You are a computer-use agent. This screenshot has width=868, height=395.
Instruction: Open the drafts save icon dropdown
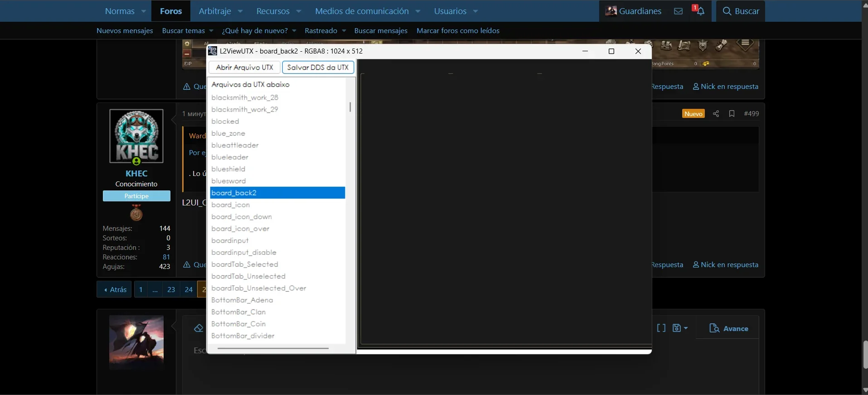[x=680, y=328]
